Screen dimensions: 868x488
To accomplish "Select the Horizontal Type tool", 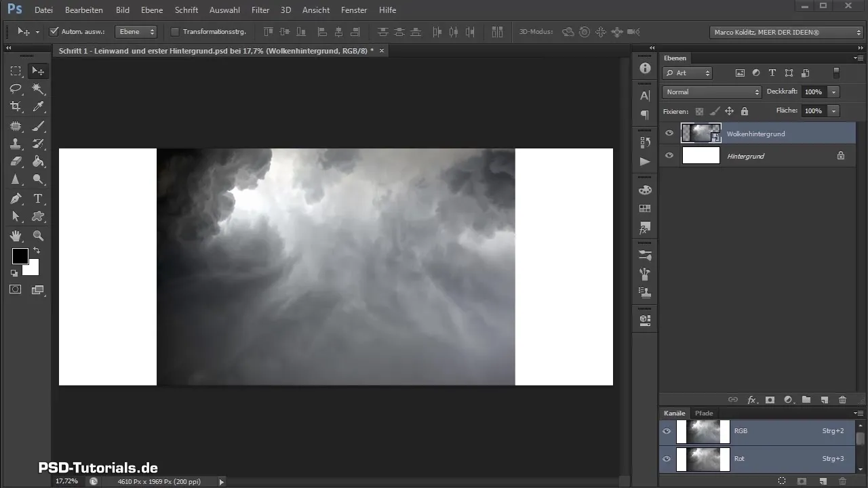I will [x=39, y=199].
